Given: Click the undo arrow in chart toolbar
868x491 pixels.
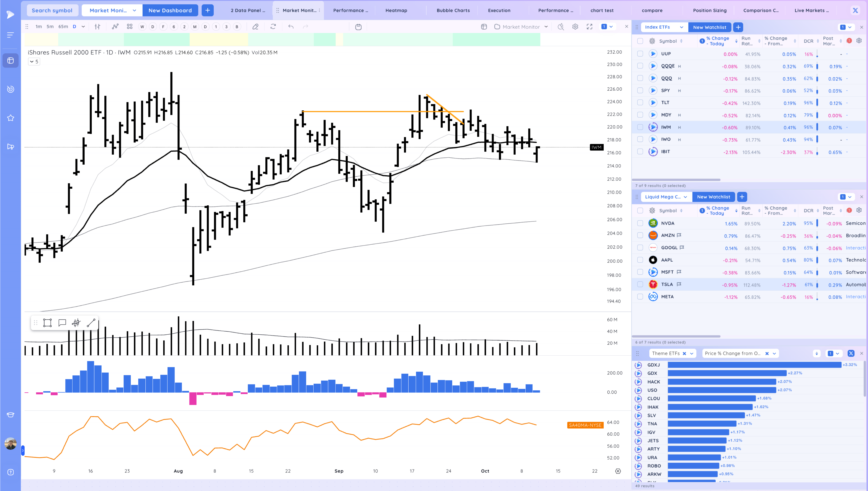Looking at the screenshot, I should click(291, 27).
